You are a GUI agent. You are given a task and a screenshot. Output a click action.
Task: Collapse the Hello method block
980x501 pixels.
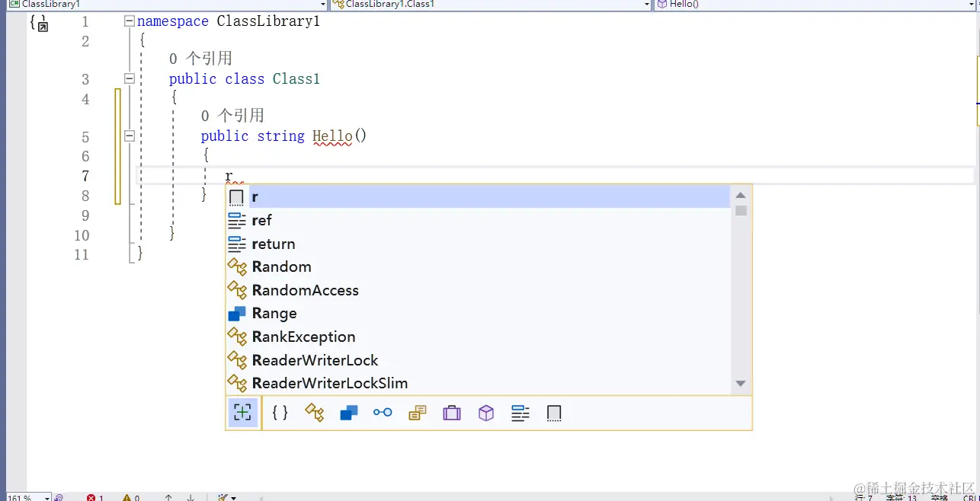pyautogui.click(x=129, y=136)
